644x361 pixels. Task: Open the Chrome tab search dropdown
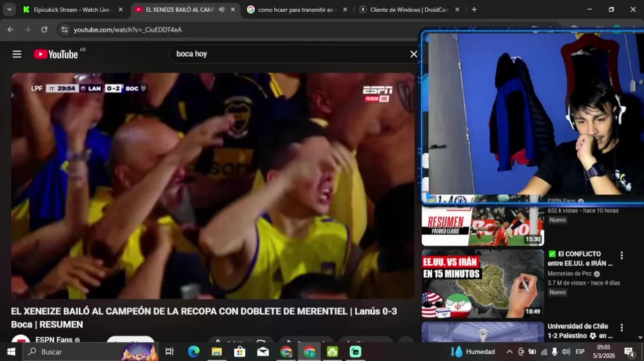(9, 10)
